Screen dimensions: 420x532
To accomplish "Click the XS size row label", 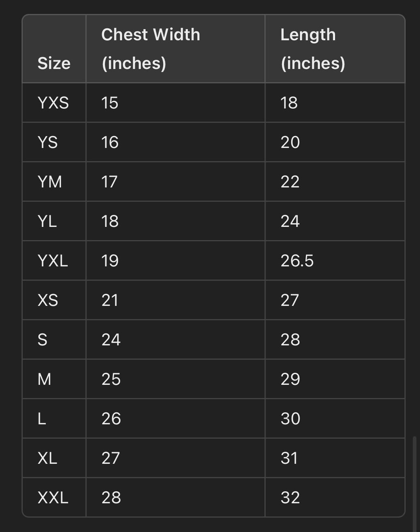I will (x=48, y=300).
